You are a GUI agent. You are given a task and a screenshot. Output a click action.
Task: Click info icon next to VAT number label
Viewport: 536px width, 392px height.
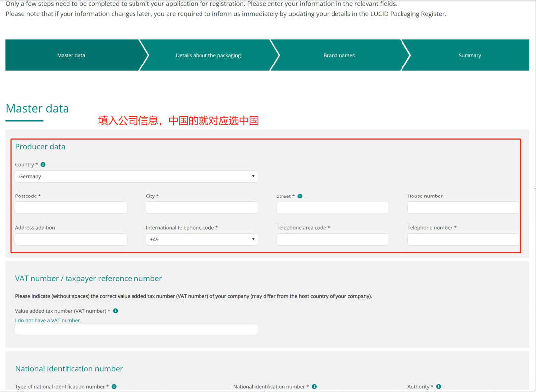[115, 311]
